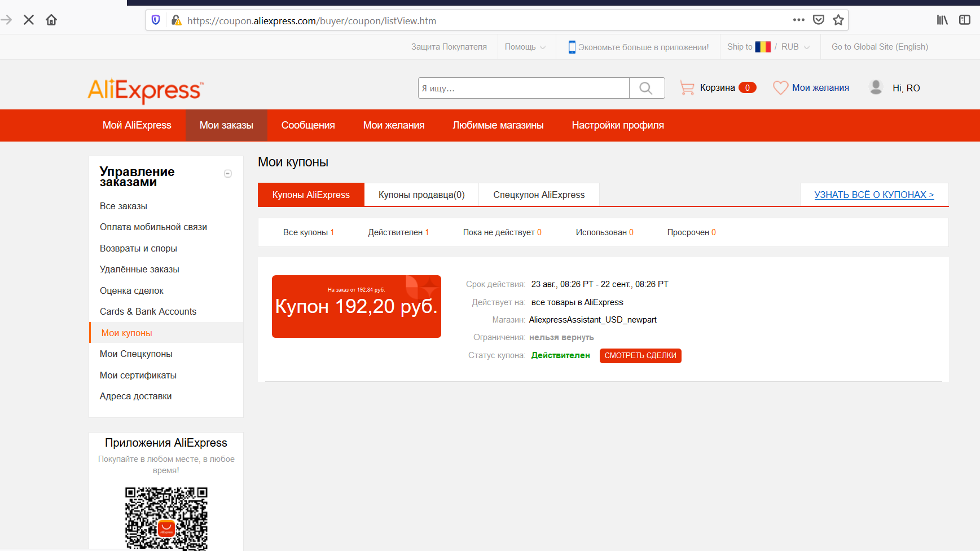Screen dimensions: 980x551
Task: Open Удалённые заказы in sidebar
Action: pos(139,270)
